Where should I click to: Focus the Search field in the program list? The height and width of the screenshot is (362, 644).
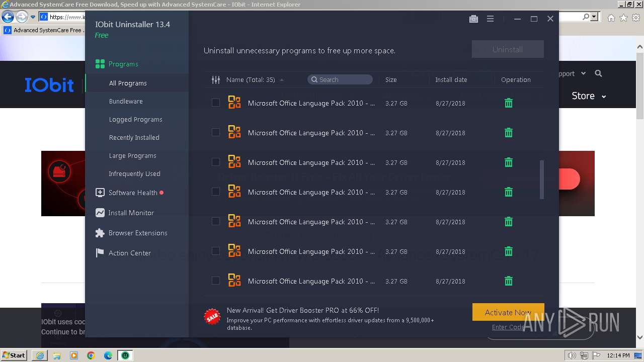pyautogui.click(x=340, y=79)
